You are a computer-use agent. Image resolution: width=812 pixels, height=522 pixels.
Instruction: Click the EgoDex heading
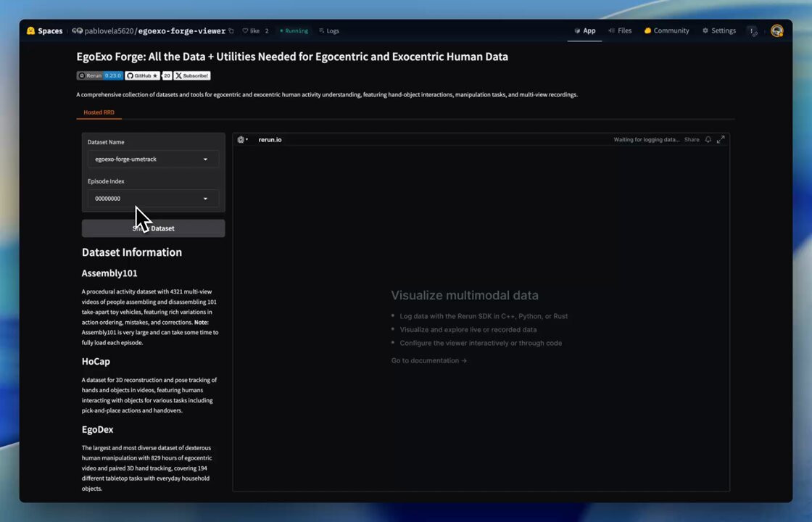click(97, 429)
